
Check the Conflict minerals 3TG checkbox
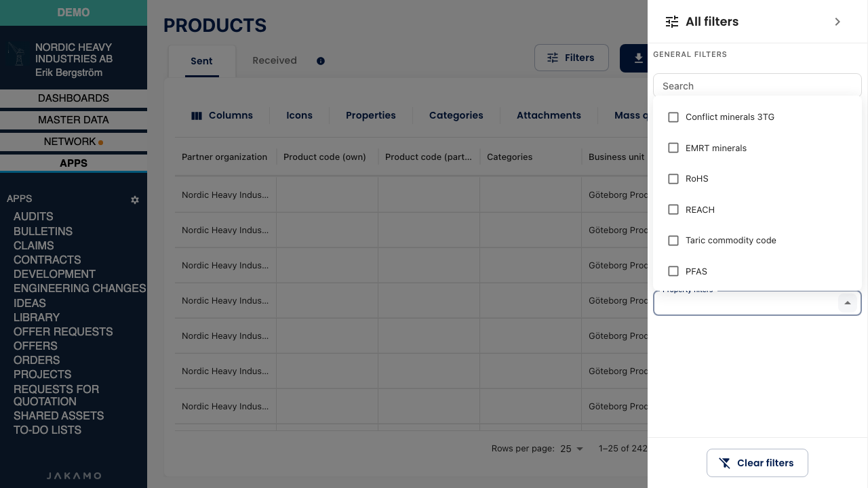pos(673,117)
